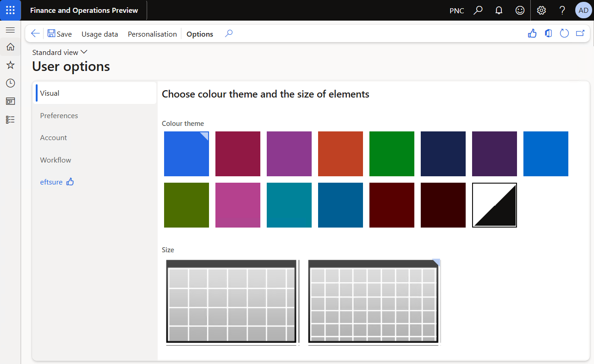Go to Home in the left sidebar

pos(10,47)
